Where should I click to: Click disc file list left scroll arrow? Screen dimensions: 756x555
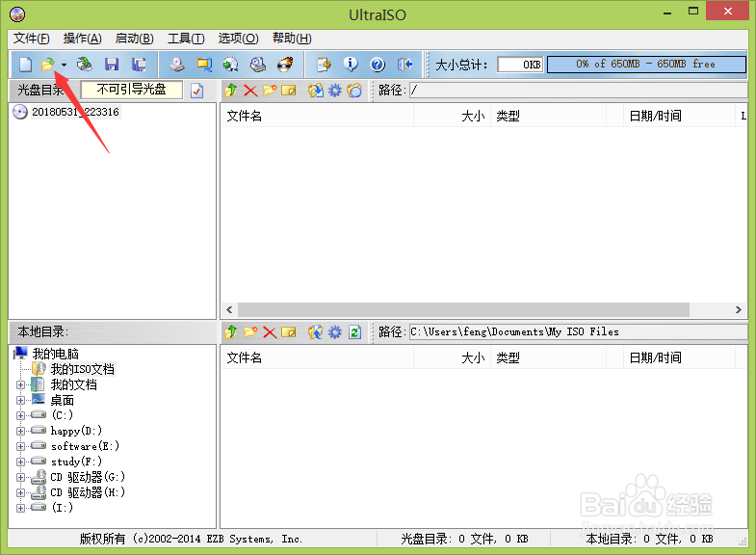(229, 309)
